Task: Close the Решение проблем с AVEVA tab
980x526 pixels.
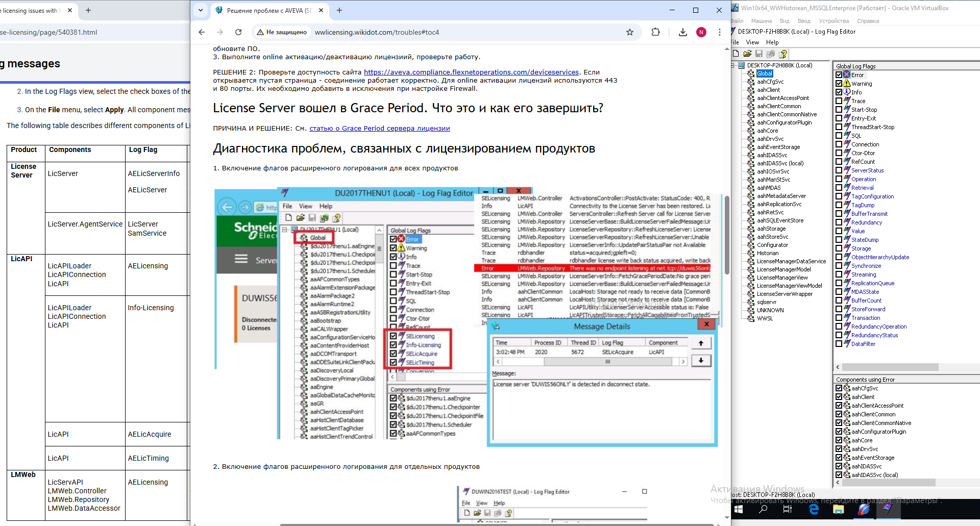Action: [x=321, y=10]
